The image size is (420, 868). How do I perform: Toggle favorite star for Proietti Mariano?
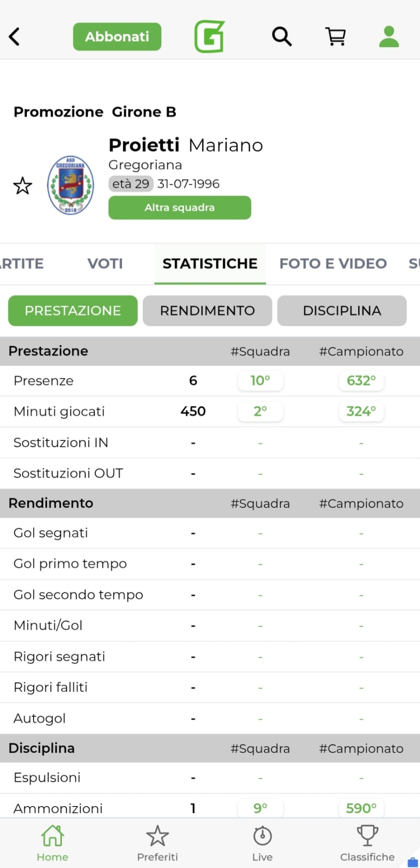(23, 186)
